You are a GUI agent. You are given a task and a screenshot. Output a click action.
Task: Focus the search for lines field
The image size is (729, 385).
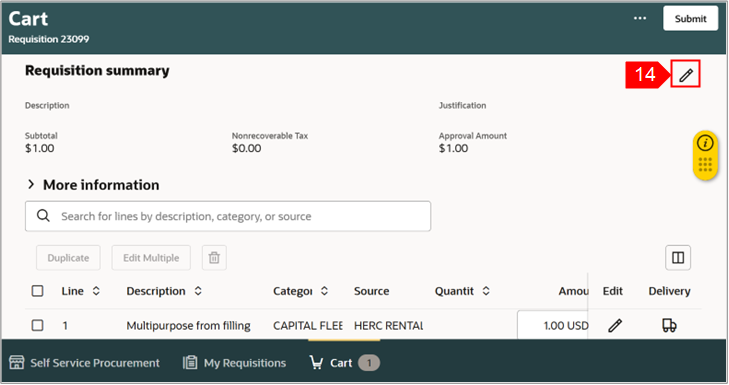click(x=228, y=216)
